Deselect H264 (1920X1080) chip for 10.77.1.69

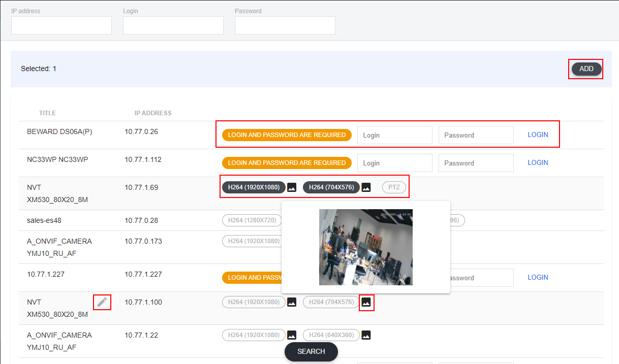pos(254,187)
